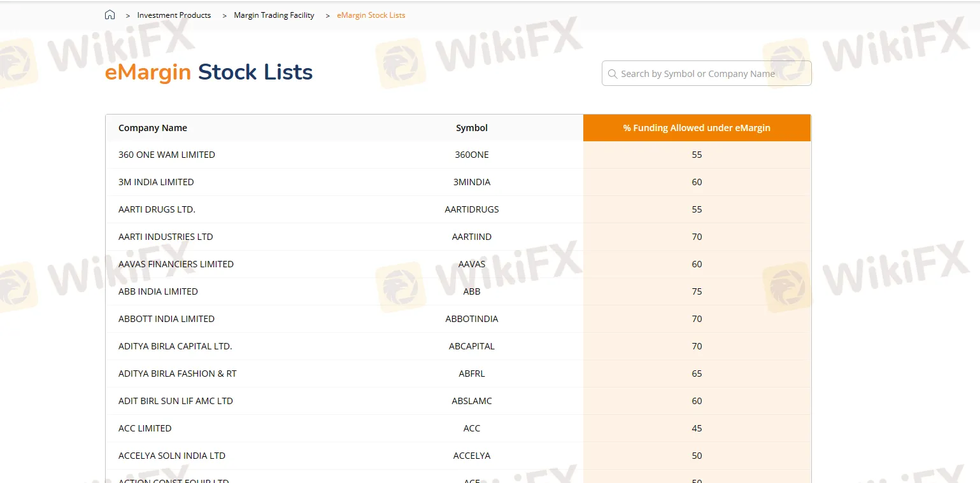
Task: Click ADITYA BIRLA CAPITAL LTD. name
Action: tap(175, 346)
